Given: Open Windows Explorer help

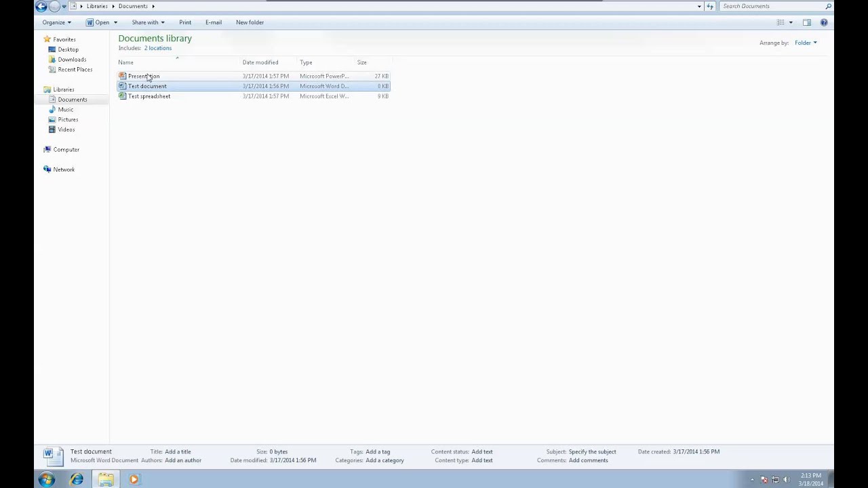Looking at the screenshot, I should coord(824,22).
